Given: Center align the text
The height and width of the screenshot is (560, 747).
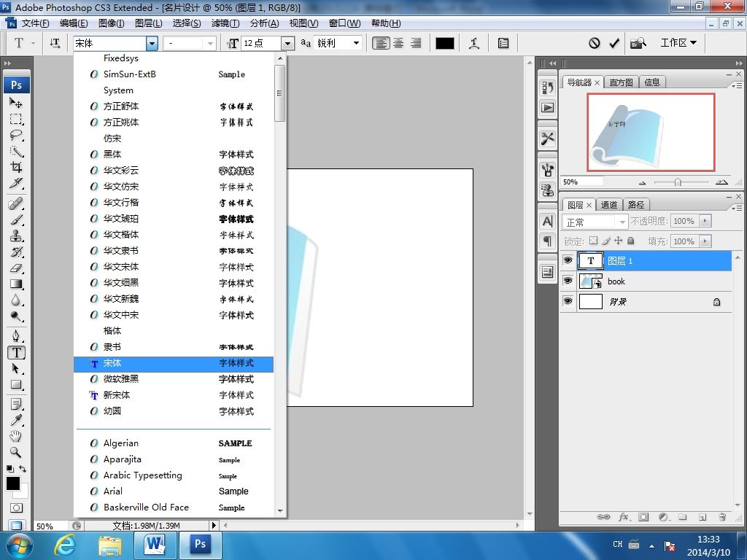Looking at the screenshot, I should [398, 43].
